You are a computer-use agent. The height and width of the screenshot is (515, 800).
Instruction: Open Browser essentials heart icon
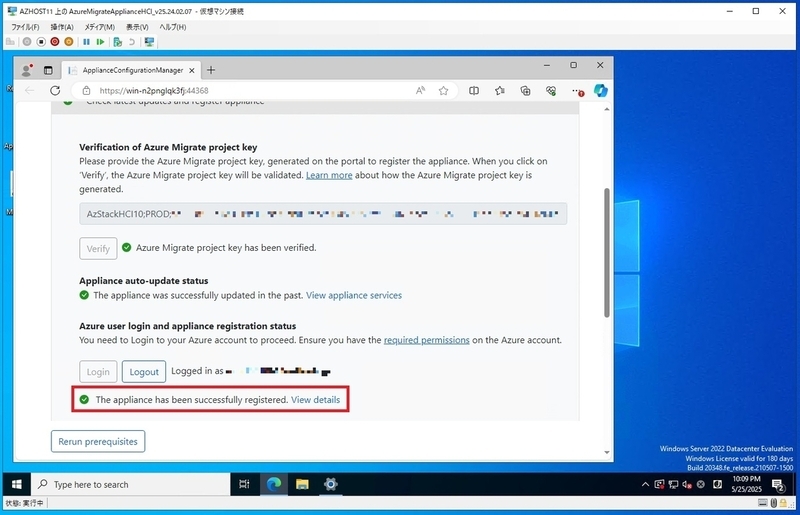tap(551, 91)
